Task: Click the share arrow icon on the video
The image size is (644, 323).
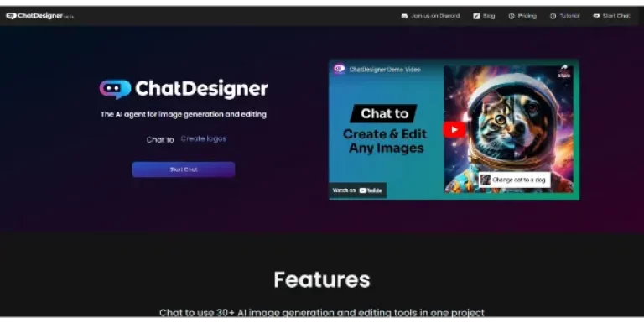Action: (x=563, y=68)
